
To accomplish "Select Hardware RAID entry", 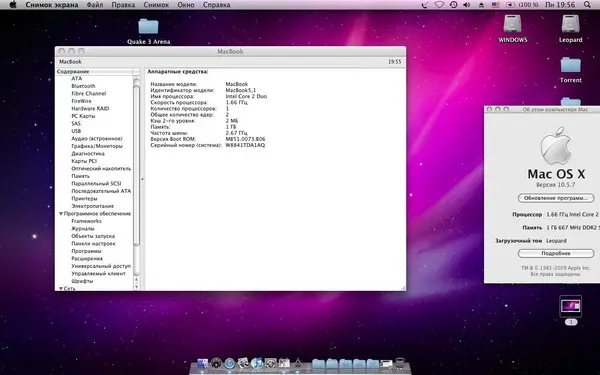I will [x=90, y=108].
